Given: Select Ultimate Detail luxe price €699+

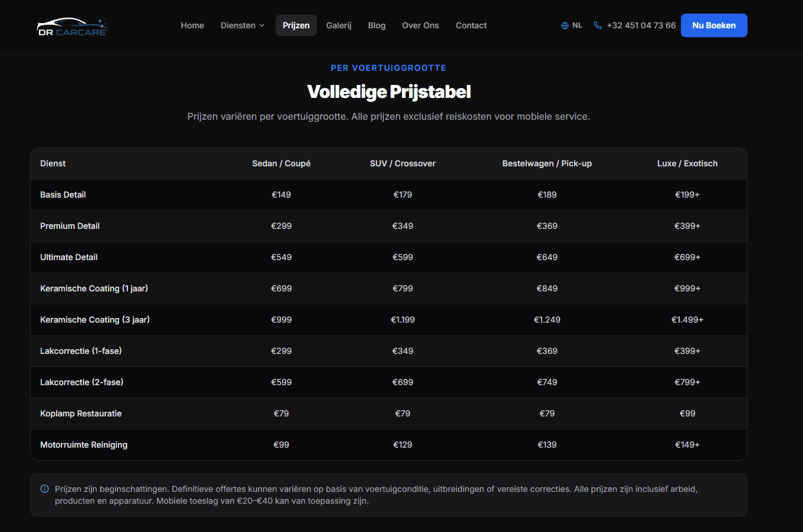Looking at the screenshot, I should click(x=687, y=257).
